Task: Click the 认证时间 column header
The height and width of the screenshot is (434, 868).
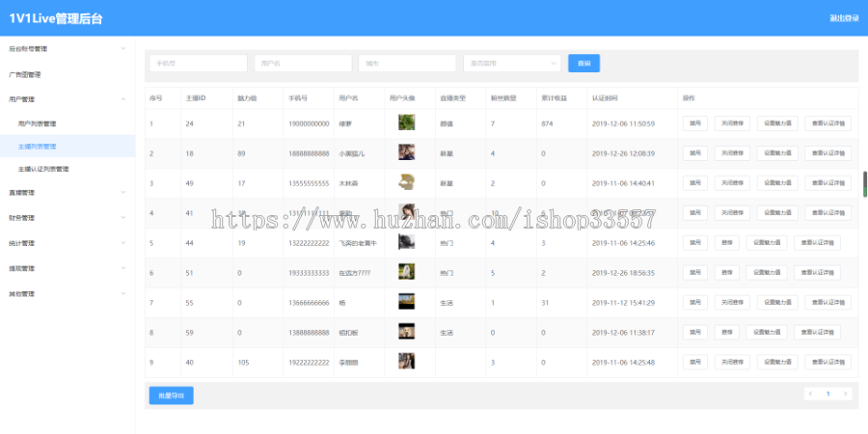Action: (605, 98)
